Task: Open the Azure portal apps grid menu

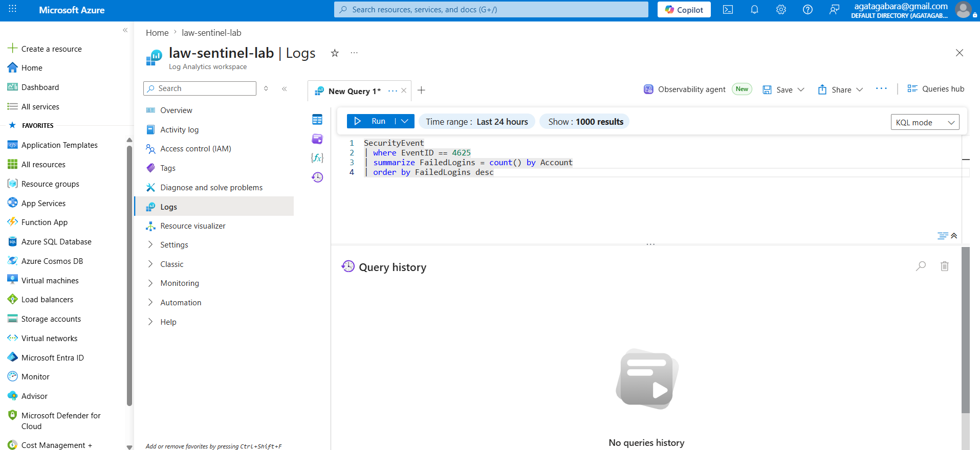Action: click(x=13, y=9)
